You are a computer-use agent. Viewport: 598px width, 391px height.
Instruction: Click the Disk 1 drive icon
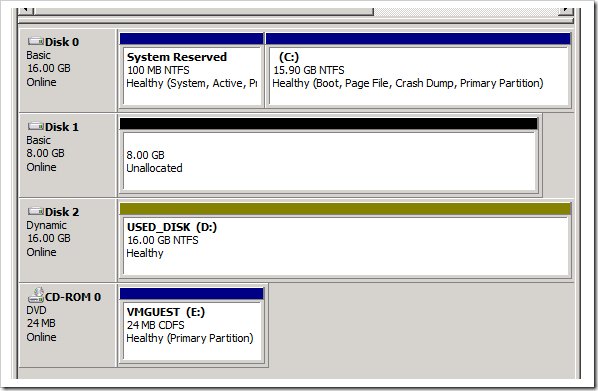click(x=35, y=126)
